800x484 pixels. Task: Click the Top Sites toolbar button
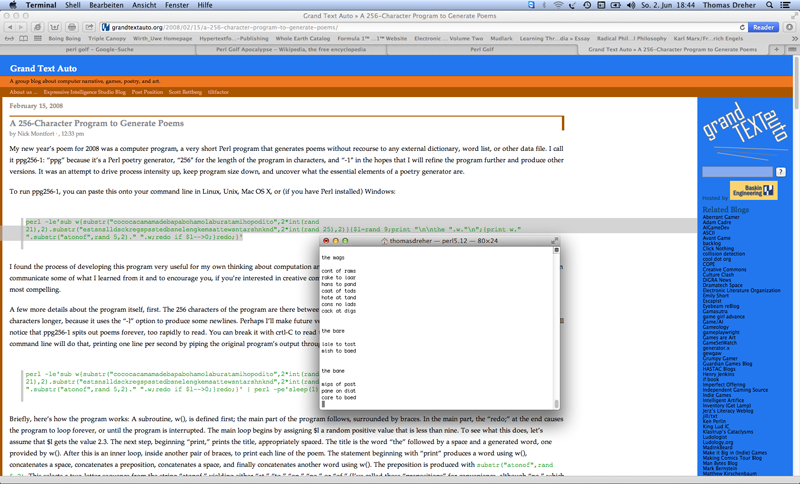coord(55,27)
